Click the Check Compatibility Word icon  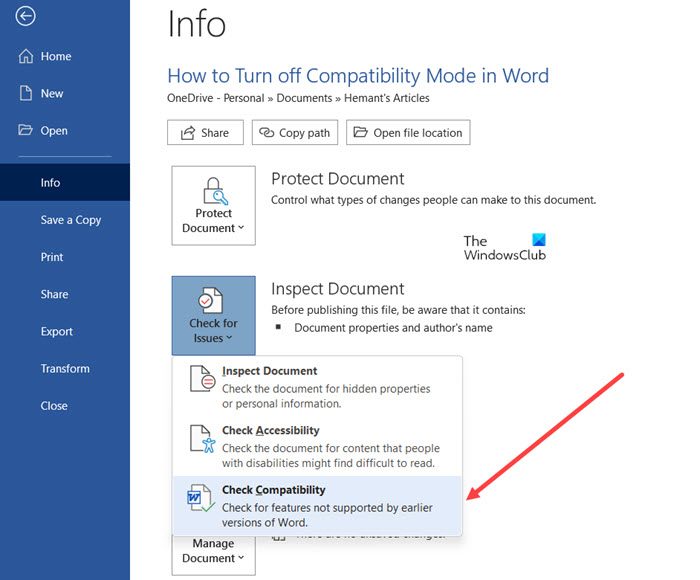click(201, 499)
